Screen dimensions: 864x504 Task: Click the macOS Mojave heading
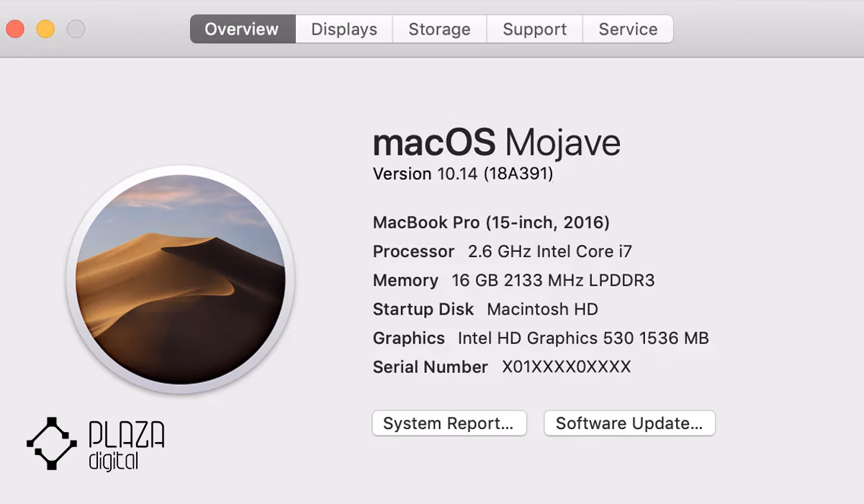pos(496,143)
